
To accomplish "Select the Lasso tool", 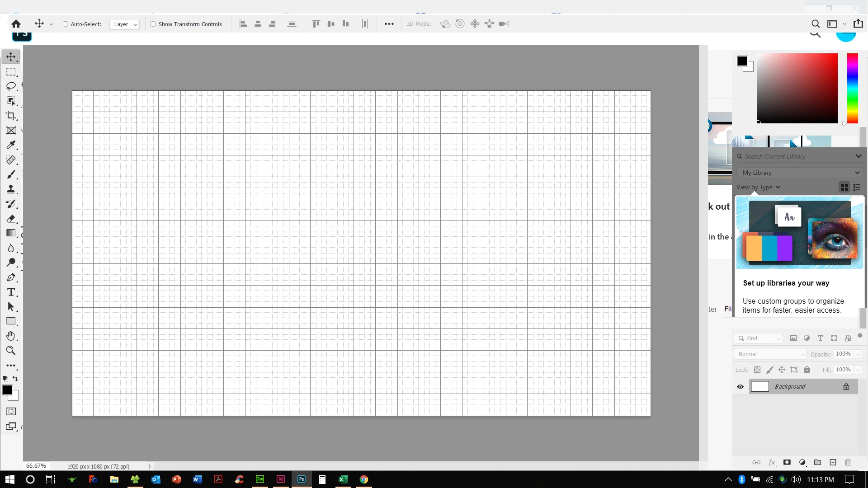I will pos(11,86).
